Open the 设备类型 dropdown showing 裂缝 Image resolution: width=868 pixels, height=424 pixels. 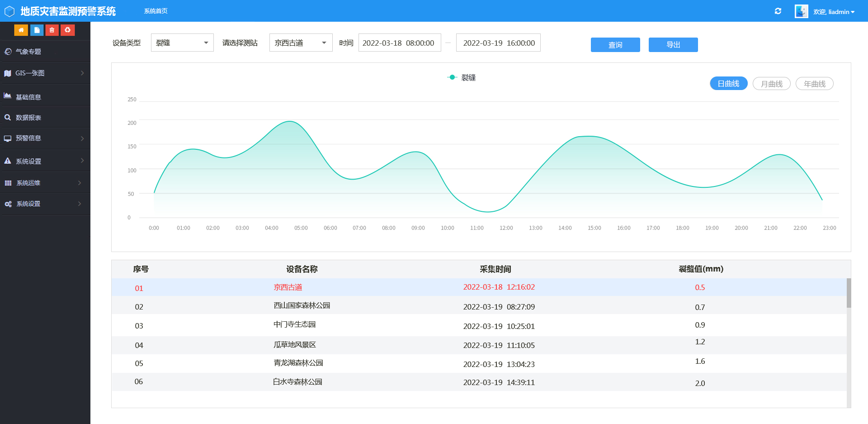(x=182, y=43)
